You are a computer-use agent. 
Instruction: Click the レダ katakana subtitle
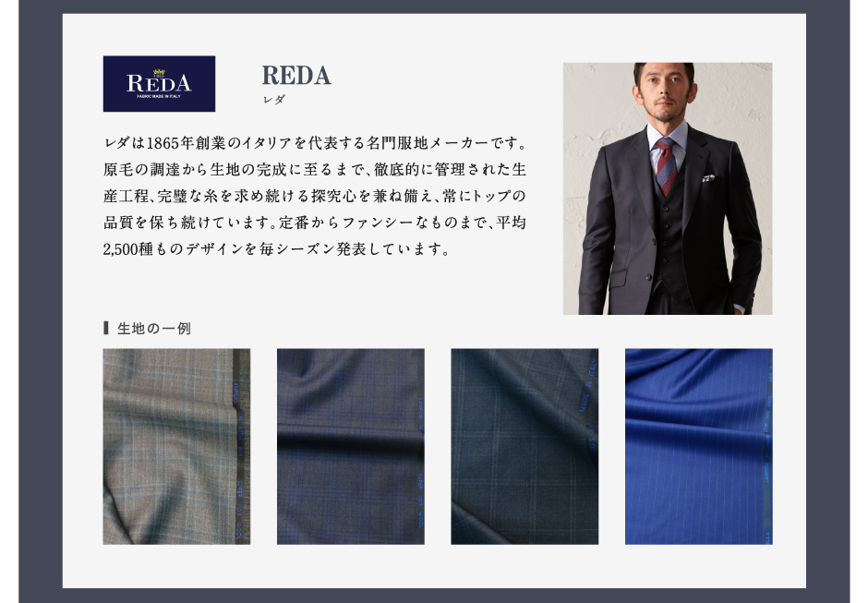click(x=274, y=100)
